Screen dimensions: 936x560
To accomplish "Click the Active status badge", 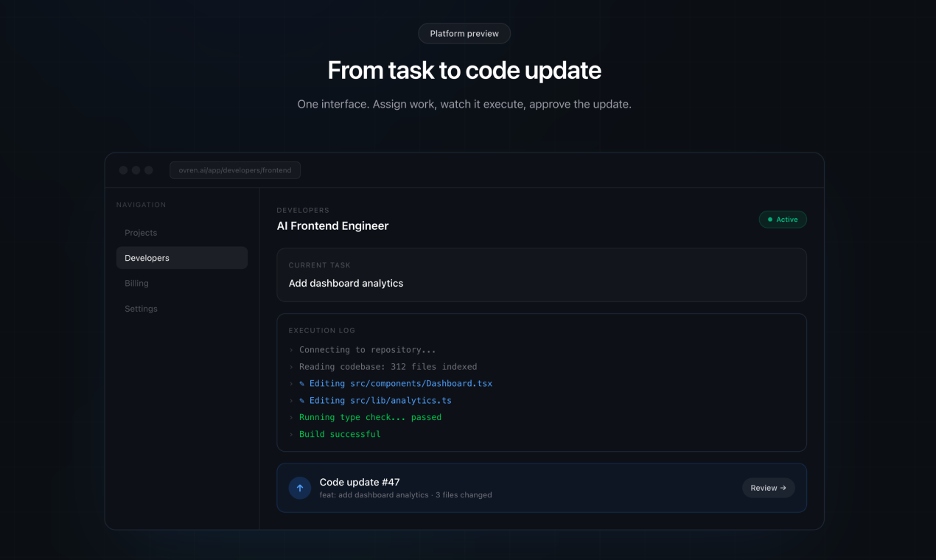I will (x=783, y=220).
